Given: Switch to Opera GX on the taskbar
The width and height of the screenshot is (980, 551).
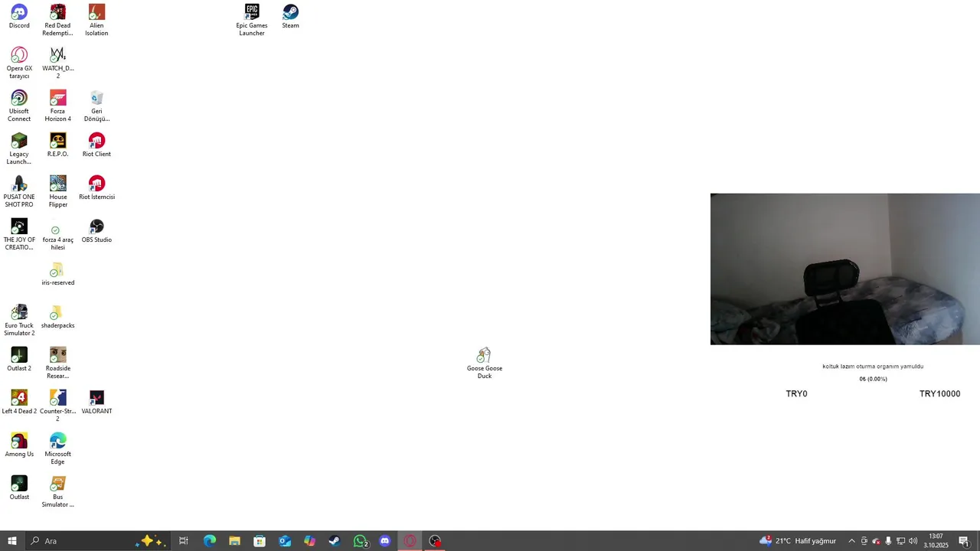Looking at the screenshot, I should coord(410,541).
